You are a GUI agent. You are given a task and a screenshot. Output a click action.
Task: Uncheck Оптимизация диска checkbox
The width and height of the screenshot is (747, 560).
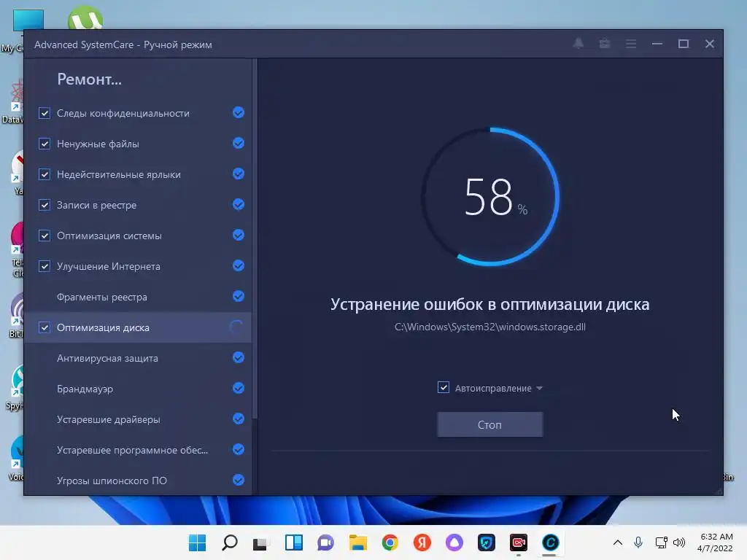tap(44, 327)
